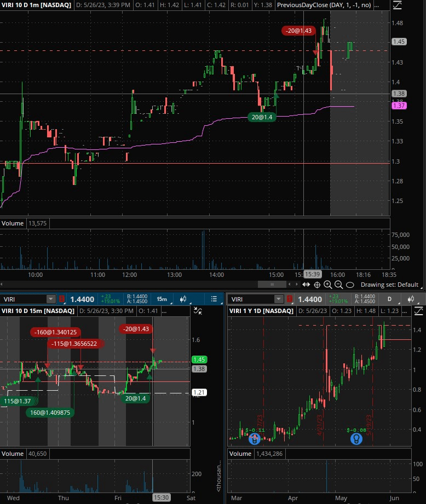This screenshot has height=504, width=426.
Task: Click 'VIRI 10 D 1m [NASDAQ]' chart title
Action: (36, 5)
